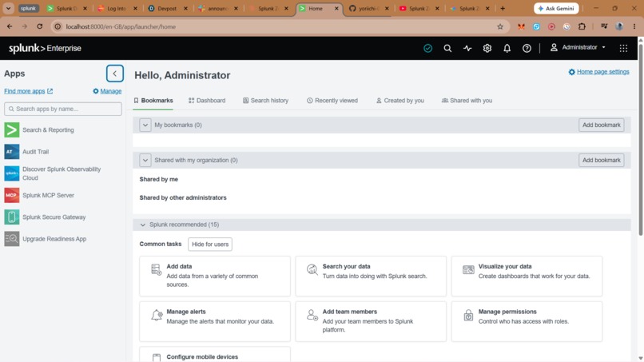
Task: Collapse the Splunk recommended section
Action: [142, 225]
